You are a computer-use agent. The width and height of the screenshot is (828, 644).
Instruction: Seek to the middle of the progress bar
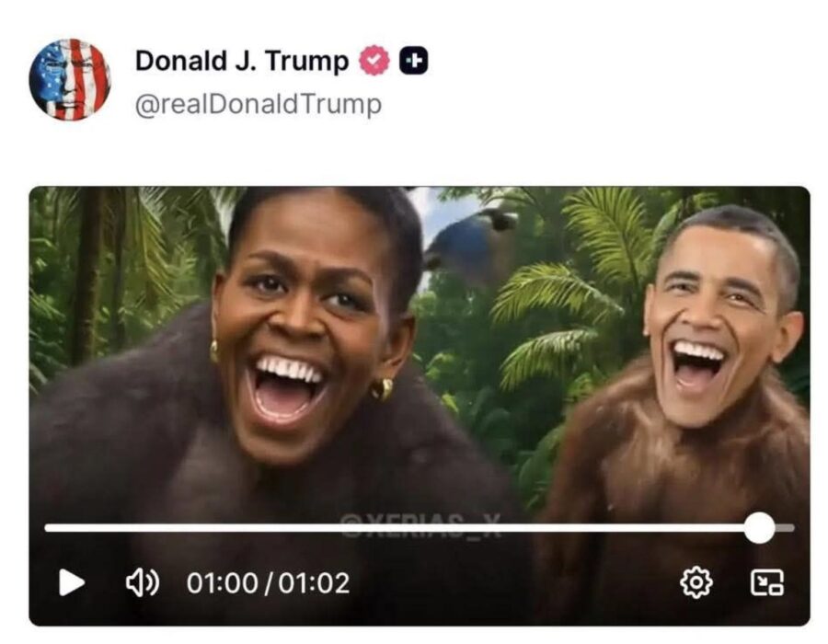(420, 528)
